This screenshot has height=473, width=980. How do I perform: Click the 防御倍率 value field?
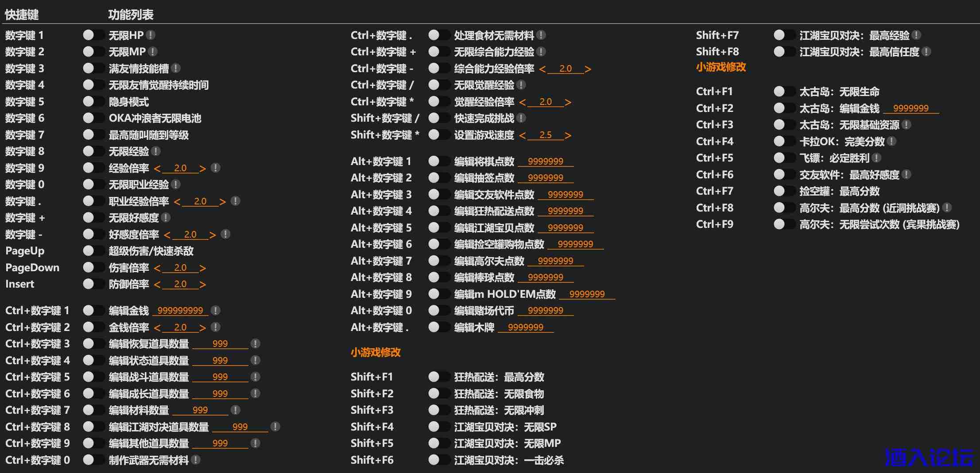[180, 284]
